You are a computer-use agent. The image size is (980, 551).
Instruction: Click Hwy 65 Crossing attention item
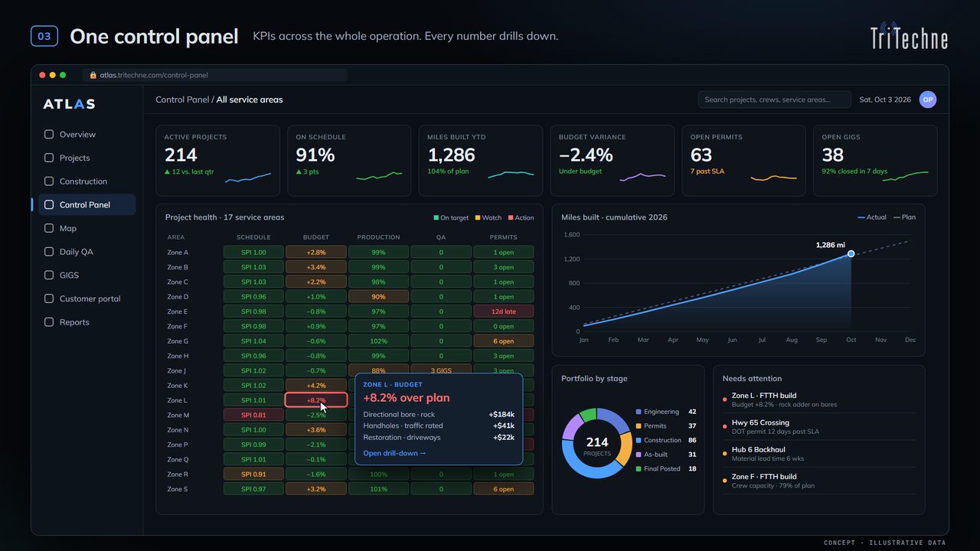point(818,426)
